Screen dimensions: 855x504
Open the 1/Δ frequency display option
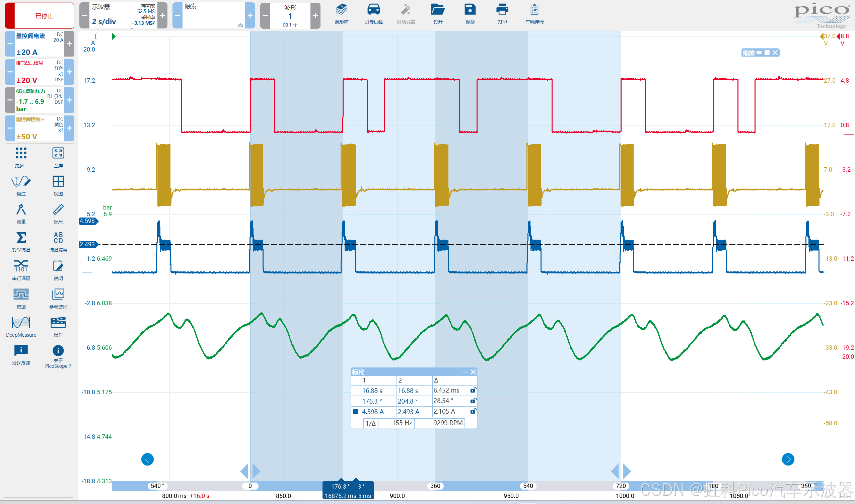(371, 423)
